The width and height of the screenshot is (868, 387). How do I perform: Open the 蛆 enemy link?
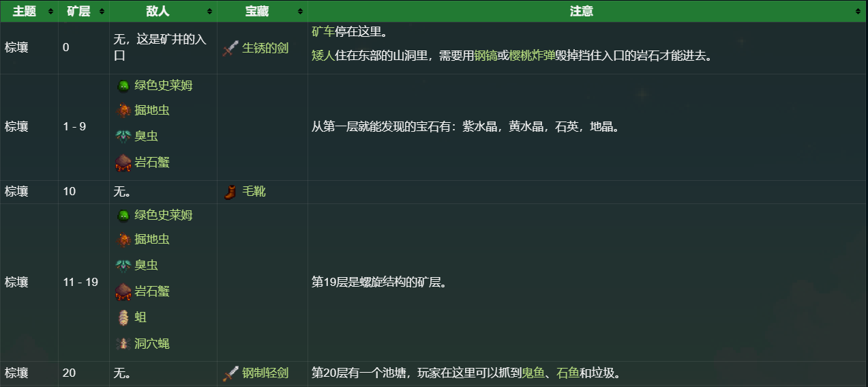[x=140, y=317]
